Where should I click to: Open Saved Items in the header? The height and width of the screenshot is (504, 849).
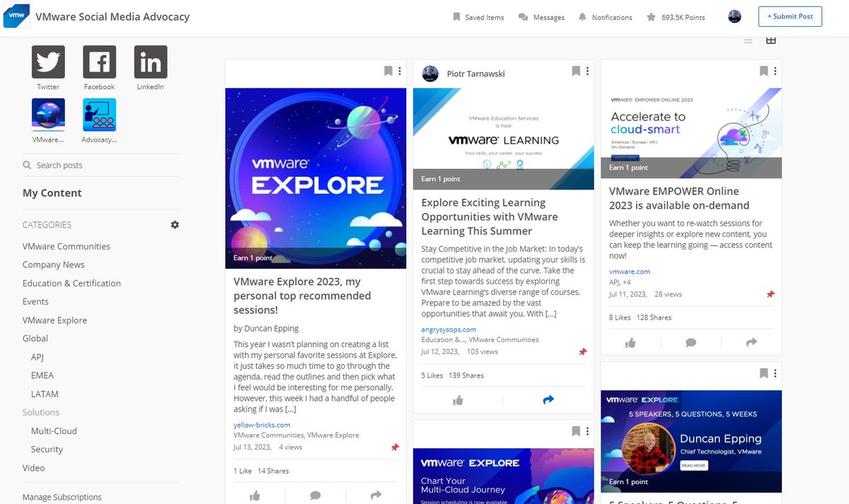coord(478,17)
